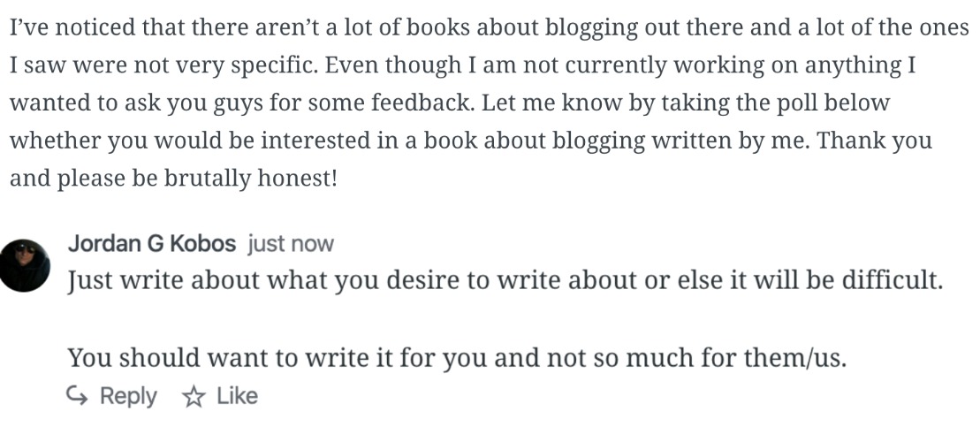980x442 pixels.
Task: Open the Jordan G Kobos author name
Action: click(152, 243)
